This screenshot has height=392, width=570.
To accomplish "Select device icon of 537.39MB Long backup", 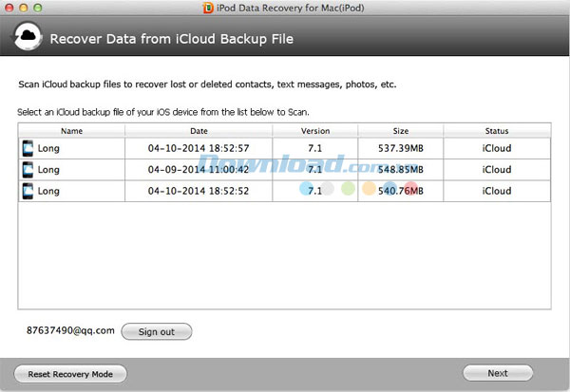I will pyautogui.click(x=28, y=148).
